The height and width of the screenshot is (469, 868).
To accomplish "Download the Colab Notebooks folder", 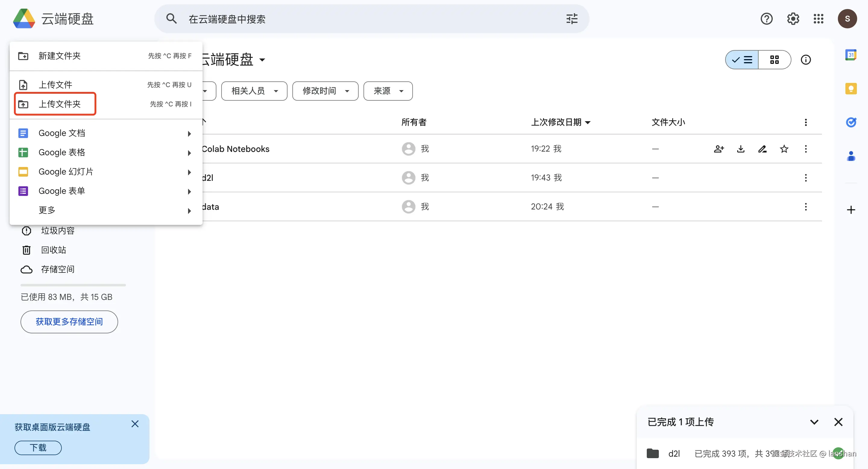I will coord(740,149).
